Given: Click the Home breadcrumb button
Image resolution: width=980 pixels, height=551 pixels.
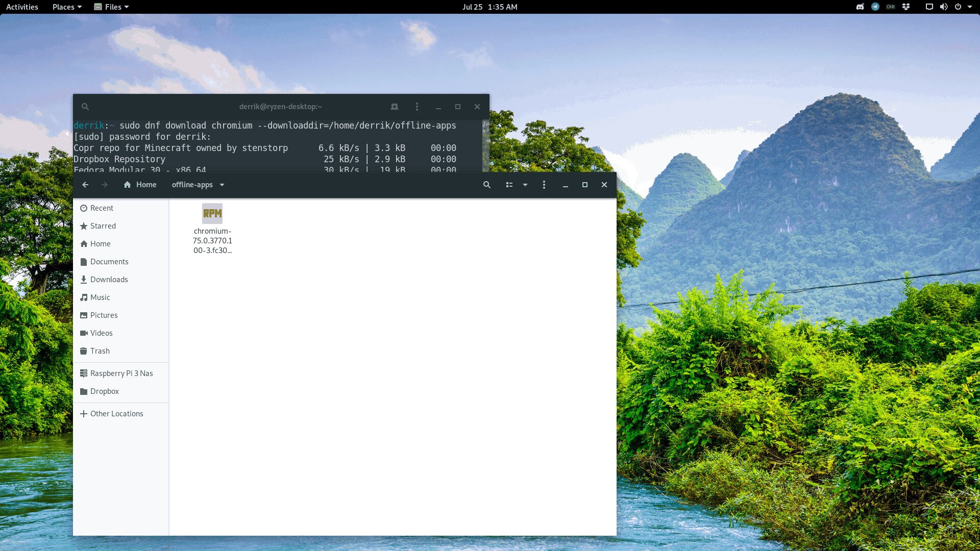Looking at the screenshot, I should 140,185.
